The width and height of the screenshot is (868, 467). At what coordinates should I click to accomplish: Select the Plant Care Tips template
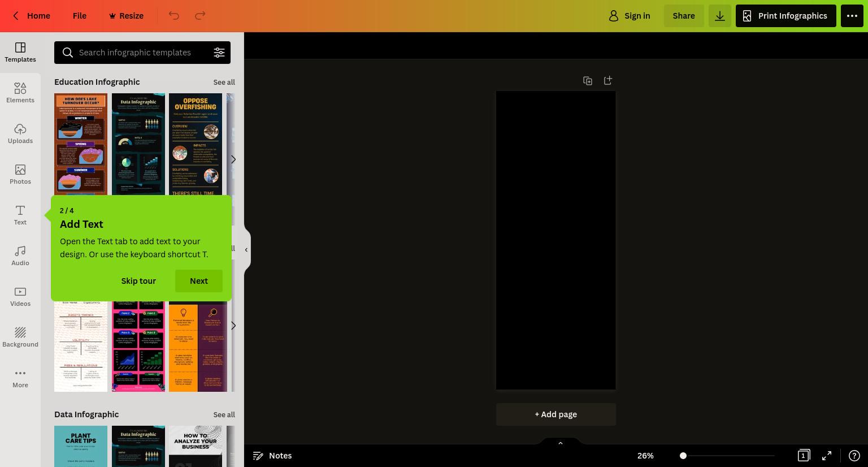pos(81,446)
